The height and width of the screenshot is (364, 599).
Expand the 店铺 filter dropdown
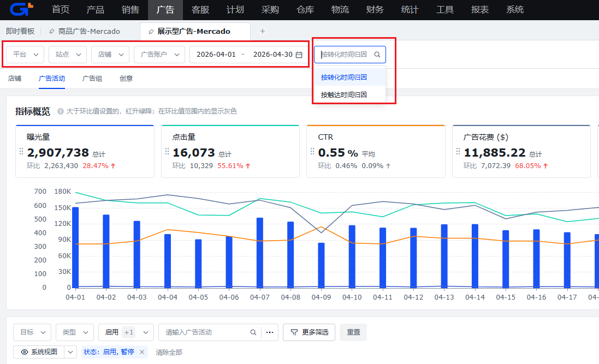[x=110, y=55]
